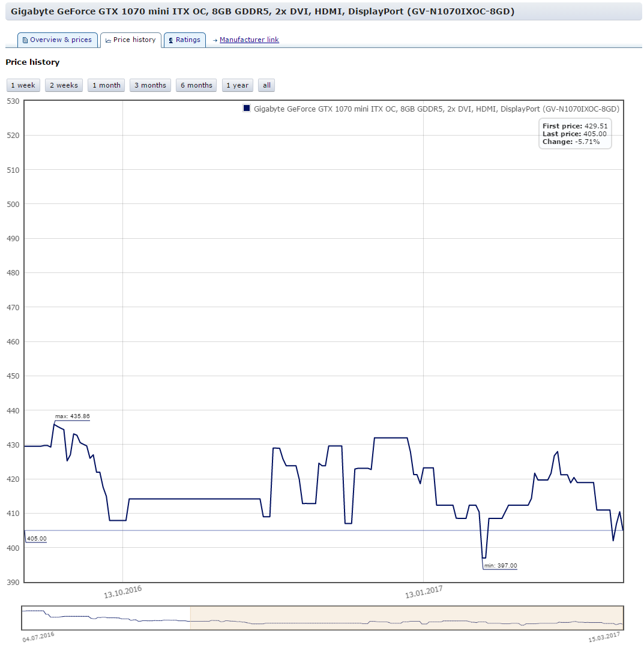The width and height of the screenshot is (644, 651).
Task: Click the 13.01.2017 axis date label
Action: [424, 592]
